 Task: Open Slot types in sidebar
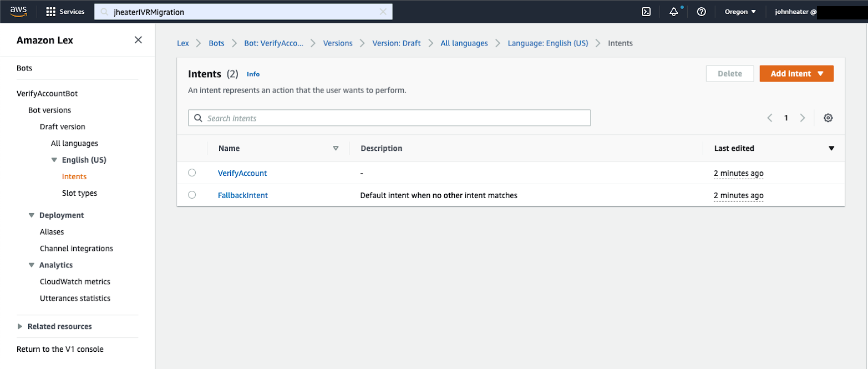[79, 193]
